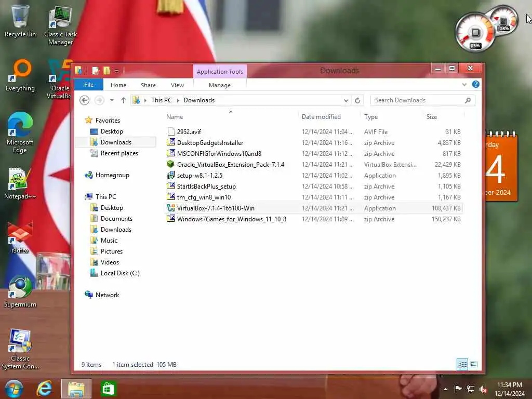Click Properties quick access toolbar icon
532x399 pixels.
96,71
